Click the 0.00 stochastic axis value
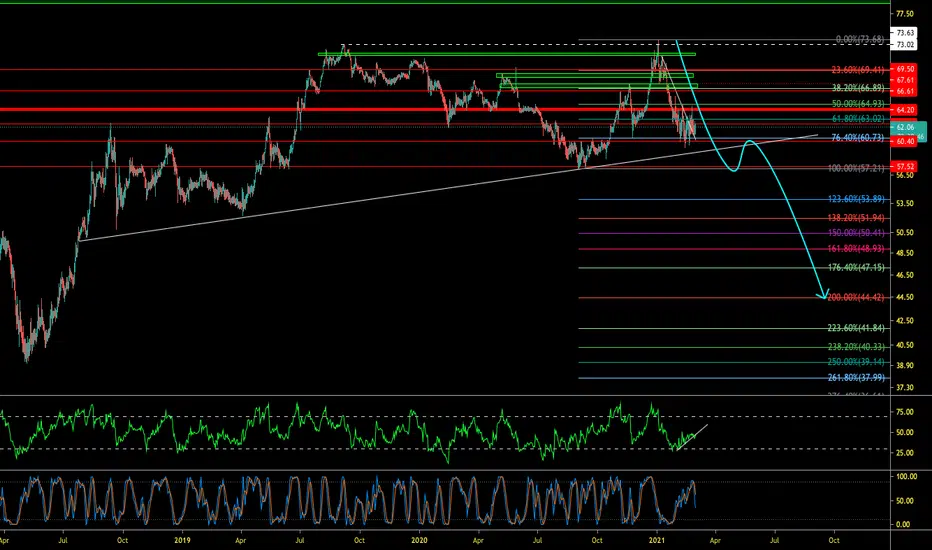 coord(903,524)
